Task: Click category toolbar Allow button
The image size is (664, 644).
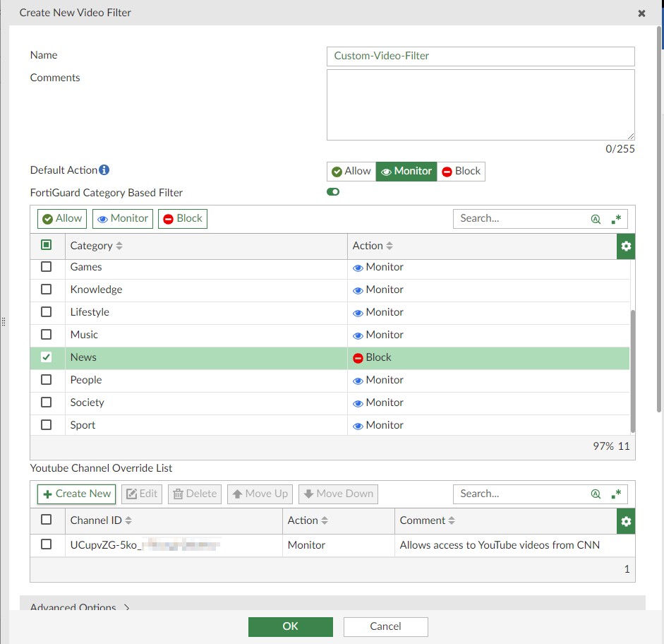Action: [x=62, y=219]
